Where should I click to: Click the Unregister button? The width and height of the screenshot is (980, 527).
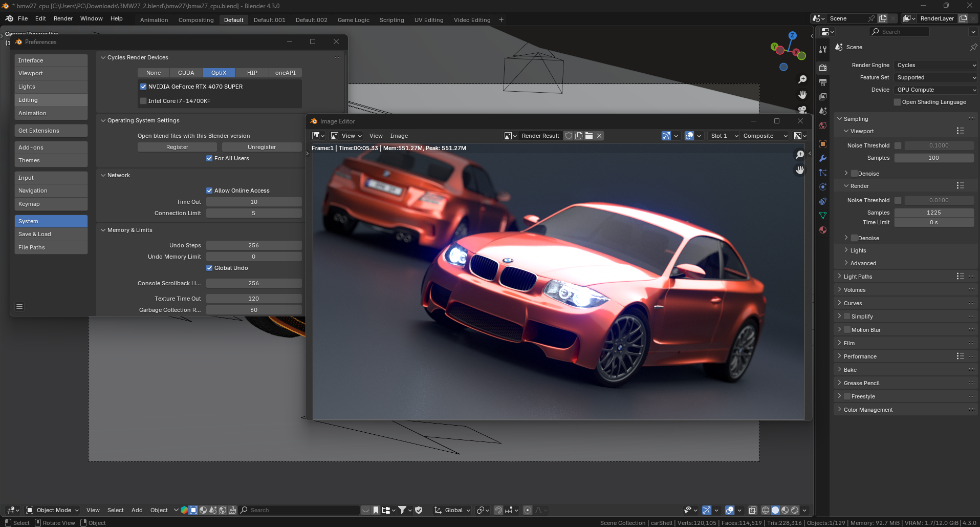262,147
